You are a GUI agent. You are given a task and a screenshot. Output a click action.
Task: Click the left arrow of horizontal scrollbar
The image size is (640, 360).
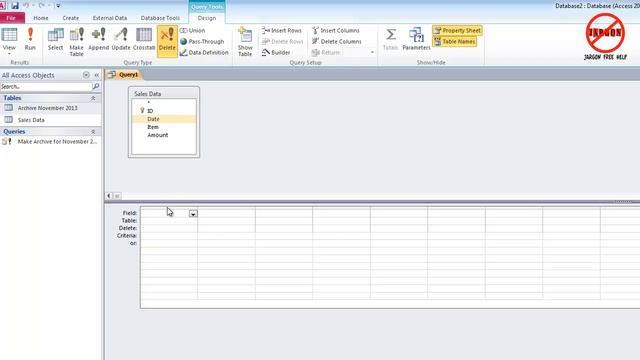click(109, 196)
